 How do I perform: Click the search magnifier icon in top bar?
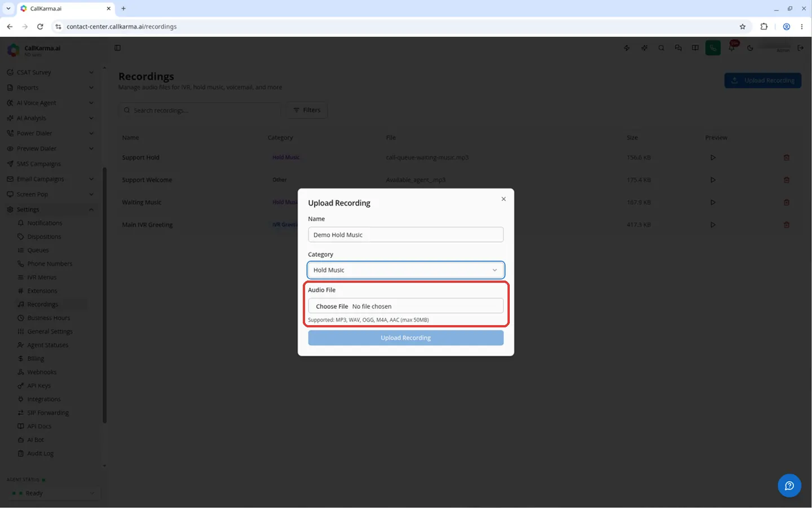(x=661, y=48)
